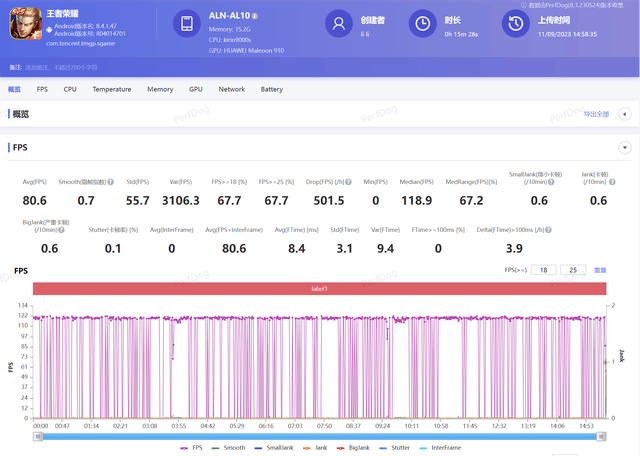Toggle the Smooth series in chart legend
Viewport: 640px width, 456px height.
[x=229, y=448]
